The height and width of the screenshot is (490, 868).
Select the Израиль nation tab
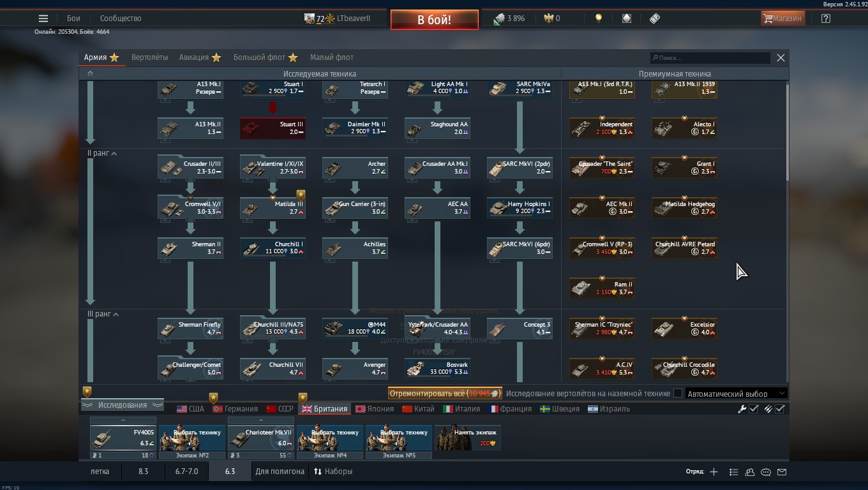click(x=609, y=409)
